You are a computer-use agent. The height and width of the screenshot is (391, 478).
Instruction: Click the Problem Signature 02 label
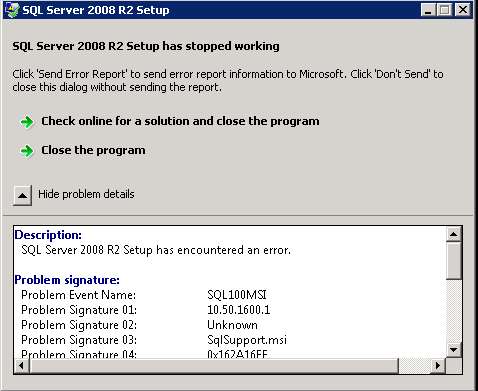pyautogui.click(x=79, y=325)
